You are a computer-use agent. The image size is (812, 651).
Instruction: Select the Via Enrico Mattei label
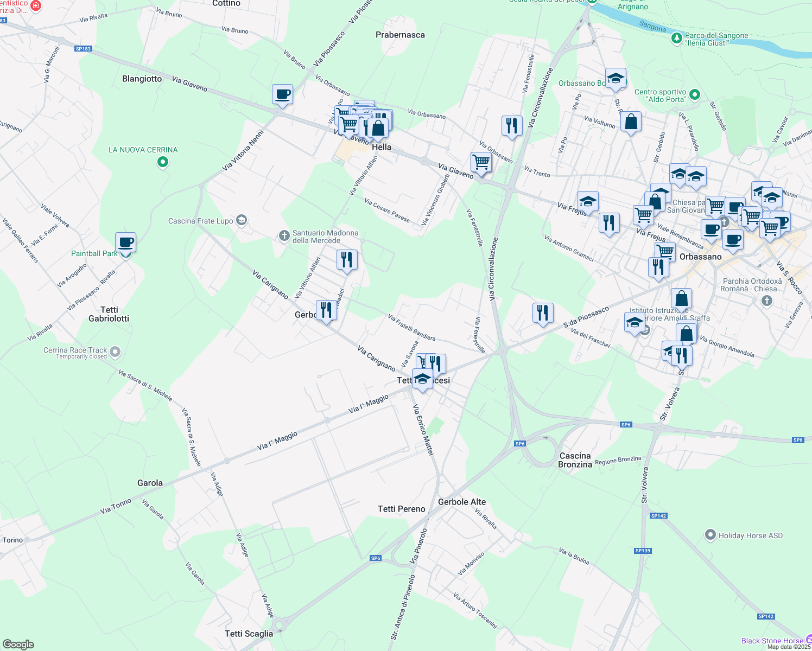(x=423, y=430)
